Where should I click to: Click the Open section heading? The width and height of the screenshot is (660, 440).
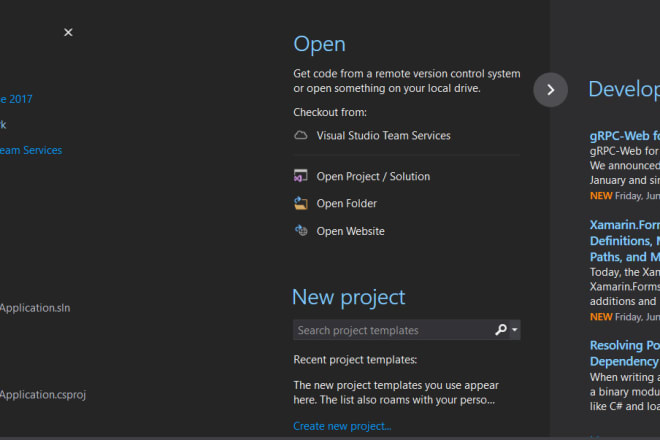(319, 44)
